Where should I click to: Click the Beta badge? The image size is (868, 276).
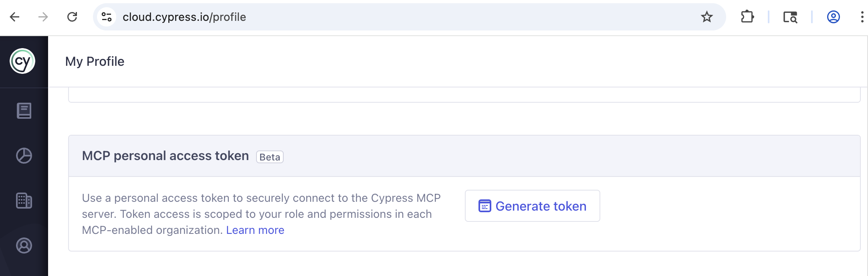pos(270,157)
